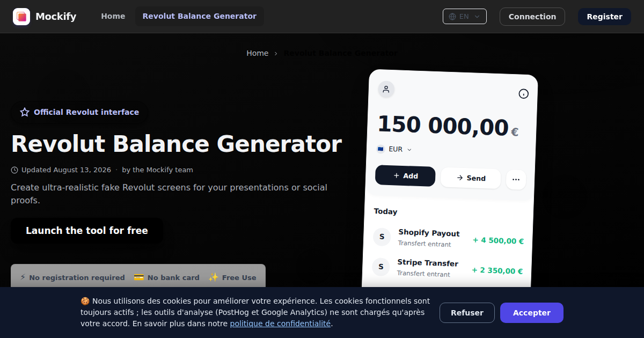
Task: Click the sparkles icon beside Free Use
Action: (214, 277)
